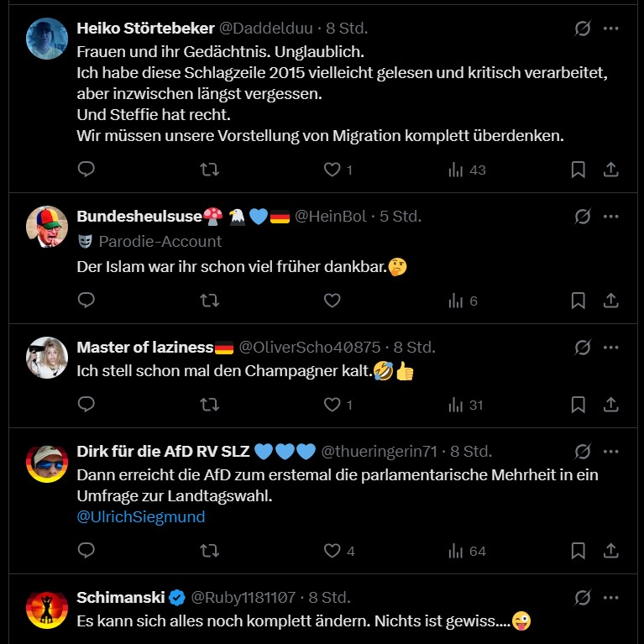The height and width of the screenshot is (644, 644).
Task: Bookmark Heiko Störtebeker's tweet
Action: (x=578, y=170)
